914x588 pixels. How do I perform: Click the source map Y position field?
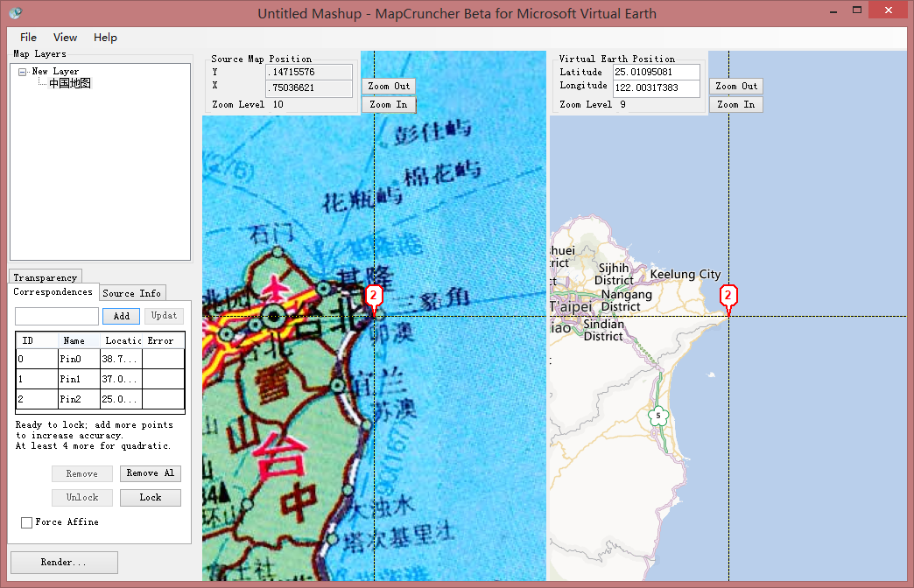coord(309,73)
